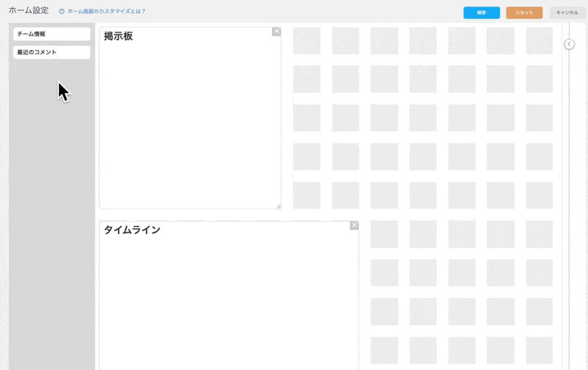Click the circular collapse chevron at the right edge
The height and width of the screenshot is (370, 588).
(x=569, y=44)
